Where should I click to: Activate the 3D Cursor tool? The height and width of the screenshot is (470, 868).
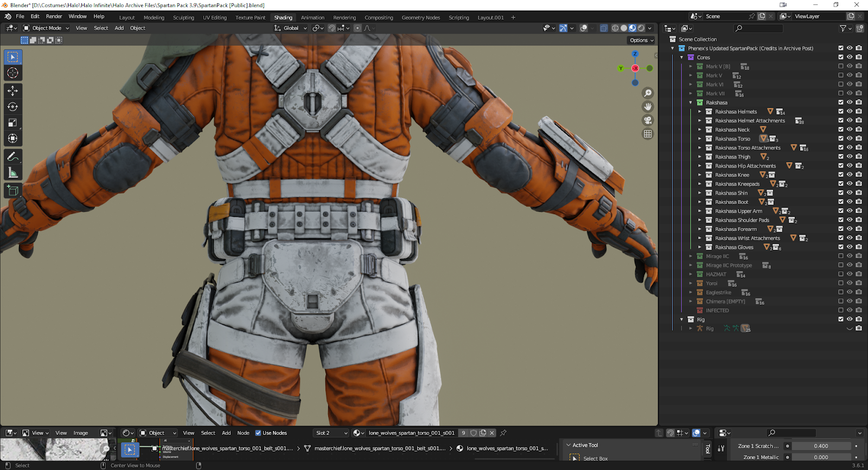pyautogui.click(x=13, y=73)
